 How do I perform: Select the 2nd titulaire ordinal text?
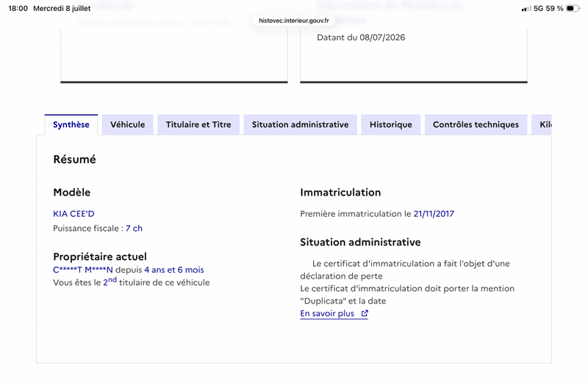coord(110,282)
